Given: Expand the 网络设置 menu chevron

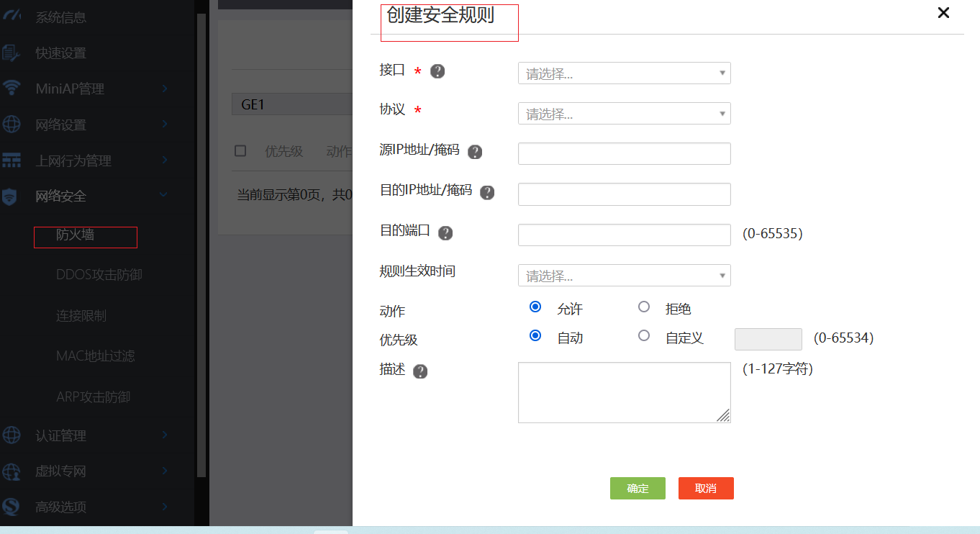Looking at the screenshot, I should coord(165,125).
